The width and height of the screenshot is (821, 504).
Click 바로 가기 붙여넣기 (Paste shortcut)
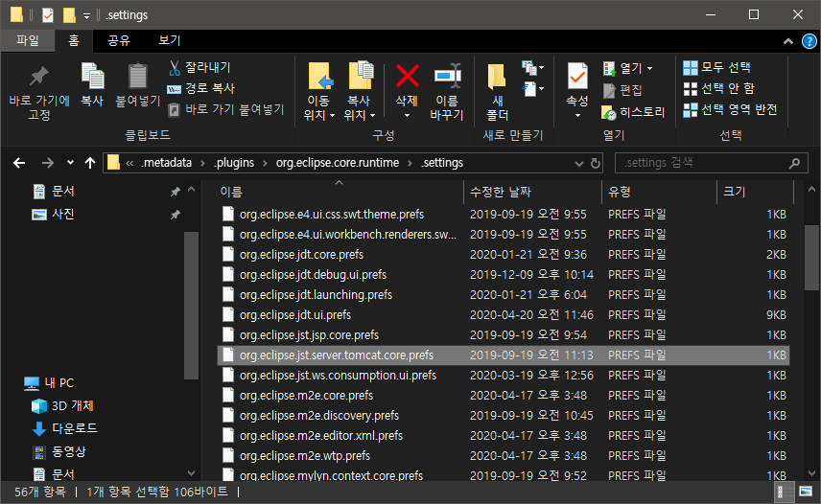point(226,109)
